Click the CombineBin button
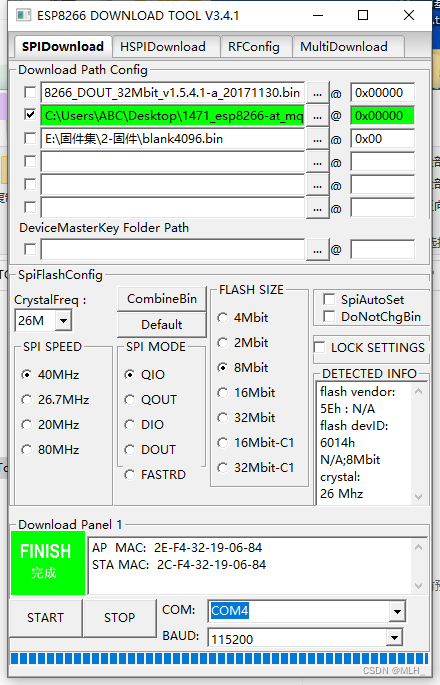Image resolution: width=440 pixels, height=685 pixels. pos(162,299)
